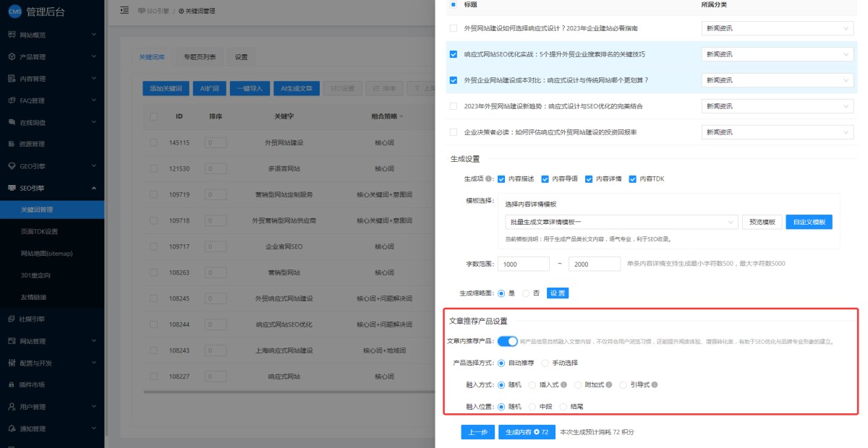868x448 pixels.
Task: Click the 产品管理 cube icon in sidebar
Action: [12, 56]
